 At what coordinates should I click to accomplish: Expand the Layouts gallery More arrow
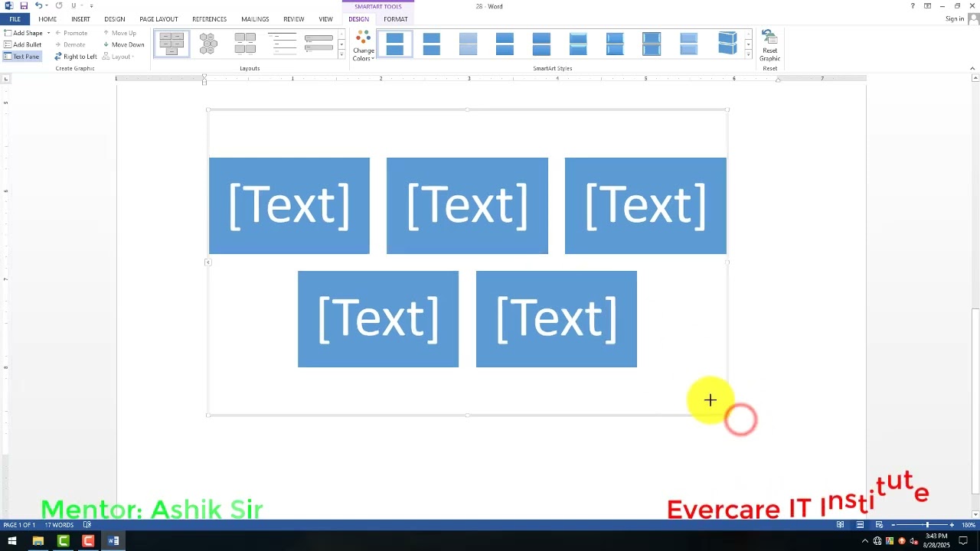pyautogui.click(x=341, y=55)
